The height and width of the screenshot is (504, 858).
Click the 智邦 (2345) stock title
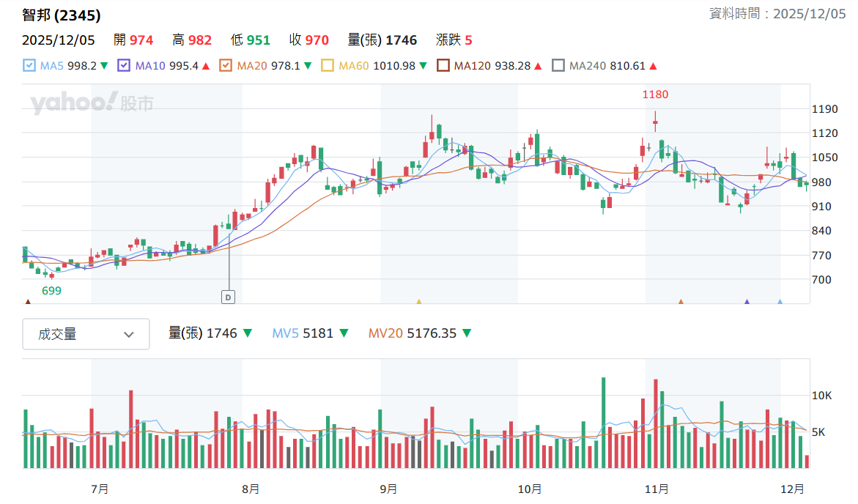click(x=62, y=15)
